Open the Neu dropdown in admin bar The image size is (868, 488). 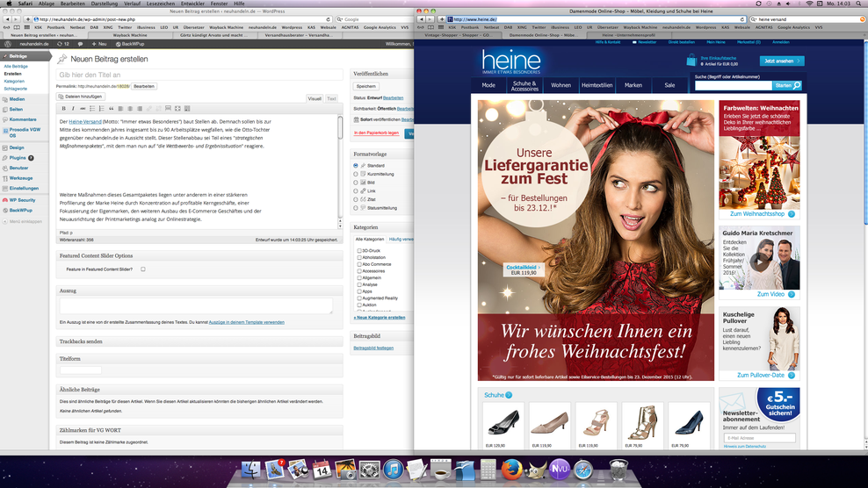pos(99,44)
